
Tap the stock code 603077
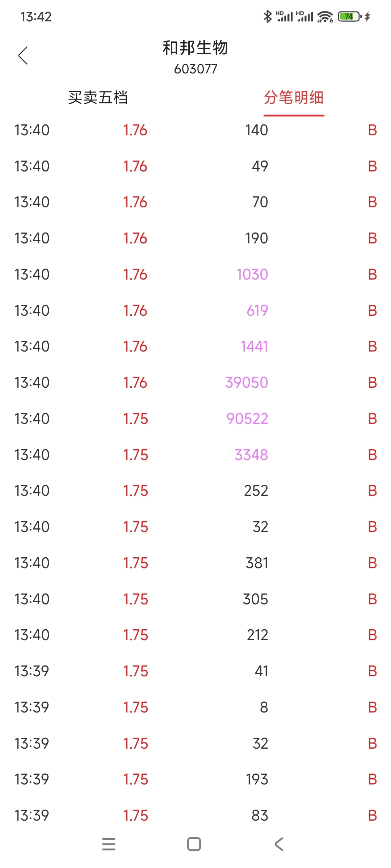pos(195,69)
